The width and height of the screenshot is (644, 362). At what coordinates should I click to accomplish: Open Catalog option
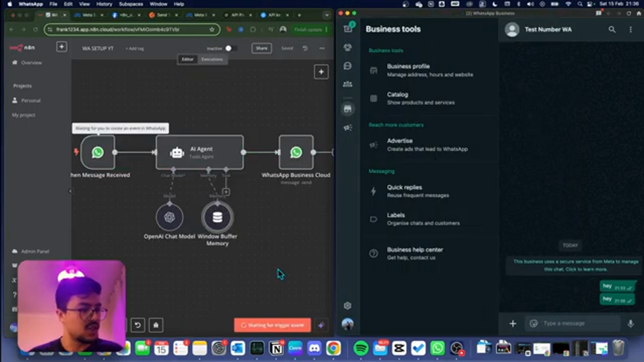point(430,98)
